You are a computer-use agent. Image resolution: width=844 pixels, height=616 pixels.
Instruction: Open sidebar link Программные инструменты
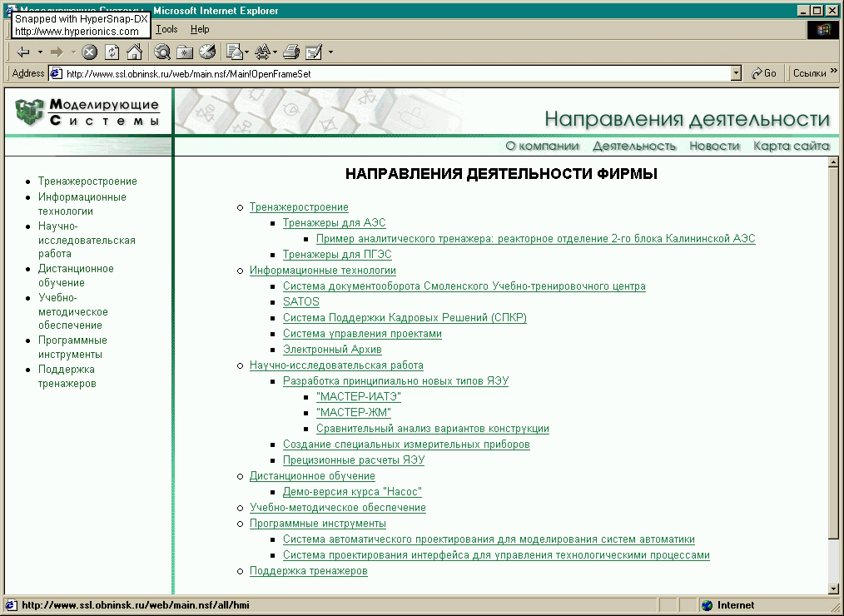click(72, 347)
